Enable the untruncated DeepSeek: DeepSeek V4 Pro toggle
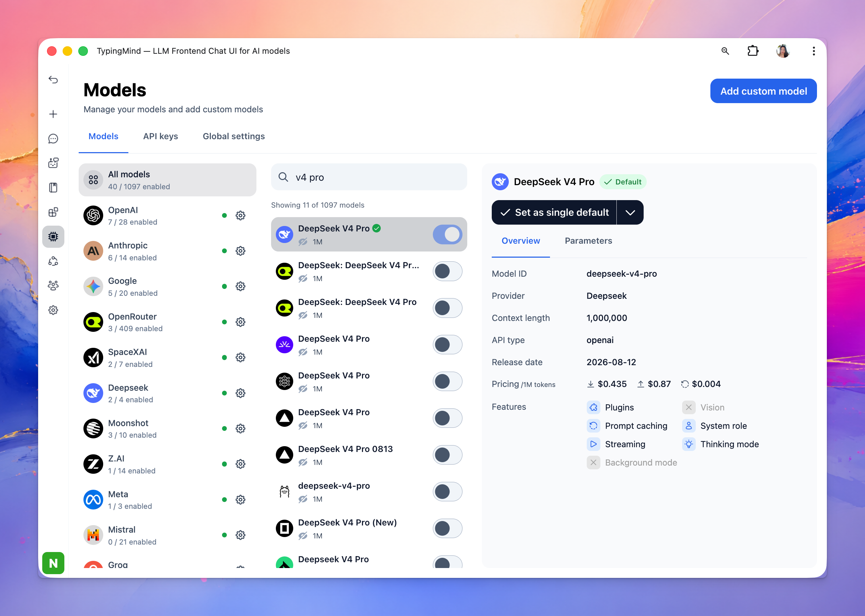This screenshot has width=865, height=616. tap(447, 308)
